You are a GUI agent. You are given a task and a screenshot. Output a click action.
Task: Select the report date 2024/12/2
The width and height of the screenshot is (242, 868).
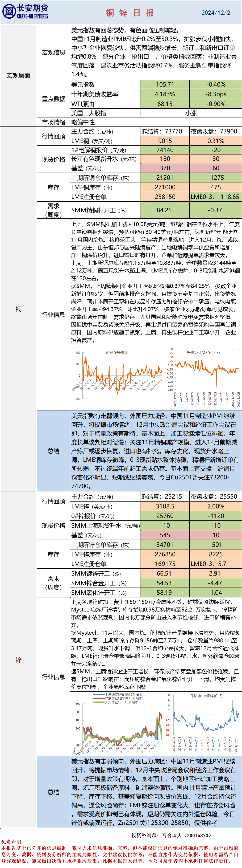coord(216,13)
